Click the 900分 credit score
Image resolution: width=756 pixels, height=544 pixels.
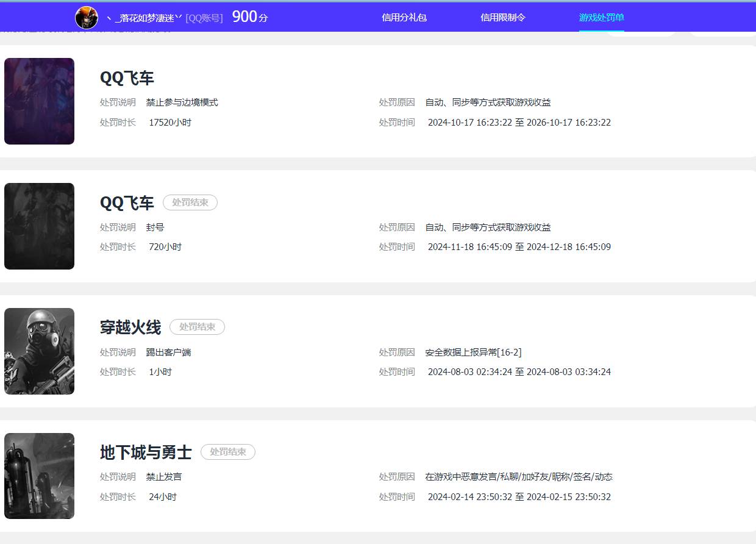tap(249, 17)
